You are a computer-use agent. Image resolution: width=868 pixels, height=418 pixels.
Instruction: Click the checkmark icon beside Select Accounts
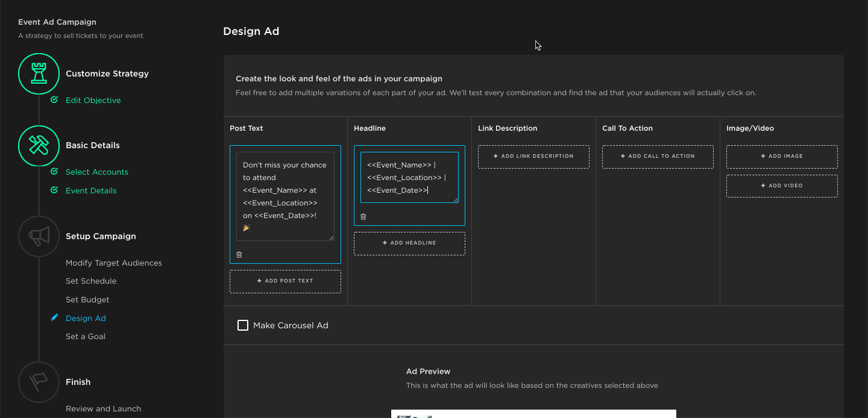54,172
